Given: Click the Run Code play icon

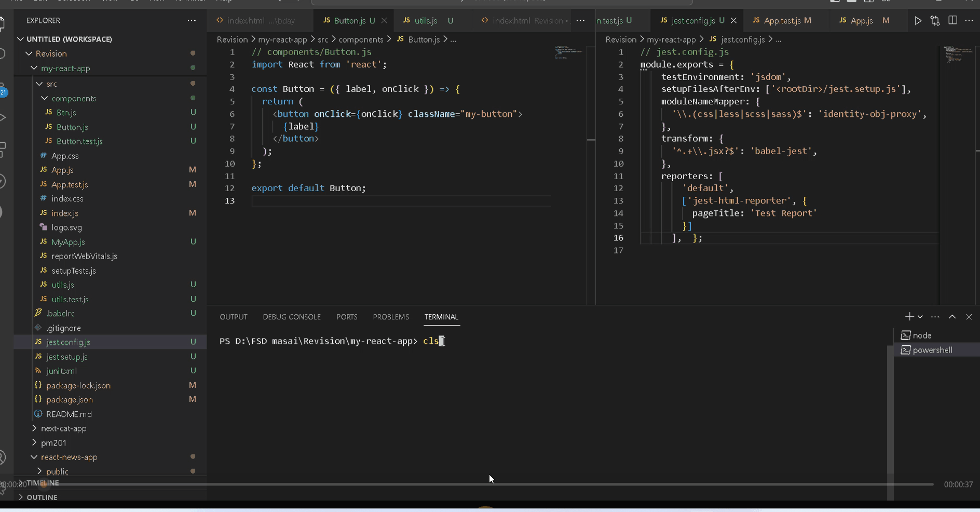Looking at the screenshot, I should pos(918,21).
